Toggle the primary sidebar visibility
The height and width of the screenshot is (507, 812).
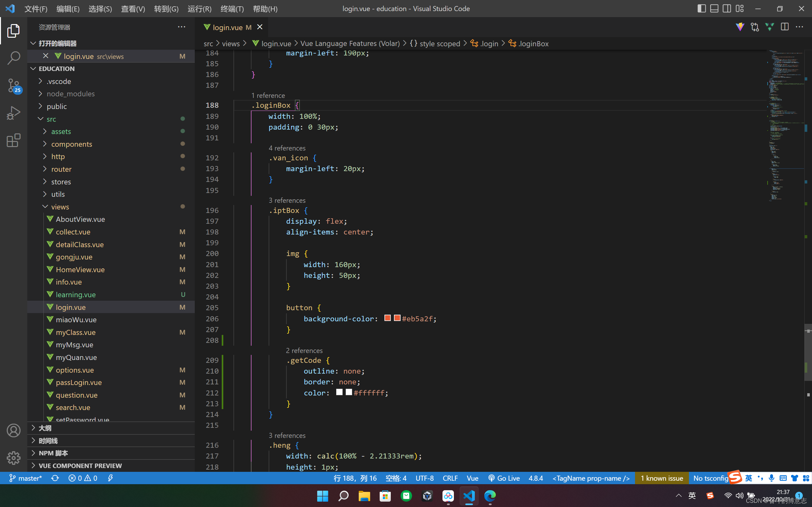point(701,8)
